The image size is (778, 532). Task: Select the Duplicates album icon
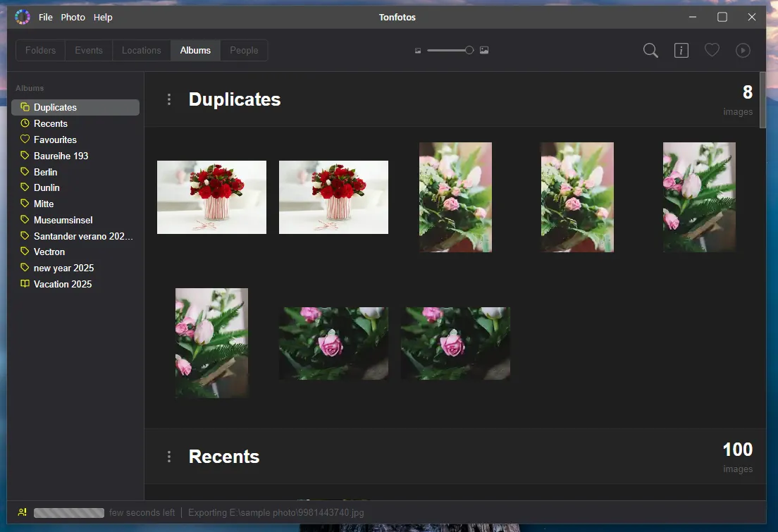[25, 107]
